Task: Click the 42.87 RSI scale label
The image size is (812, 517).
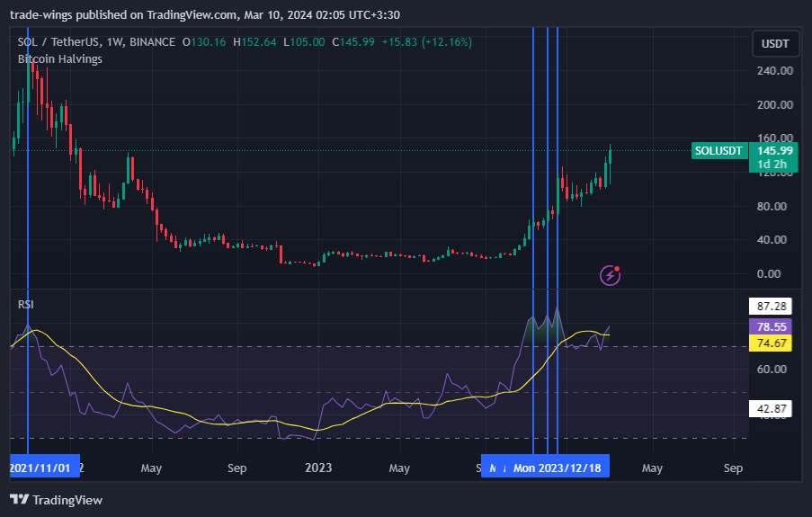Action: pyautogui.click(x=771, y=409)
